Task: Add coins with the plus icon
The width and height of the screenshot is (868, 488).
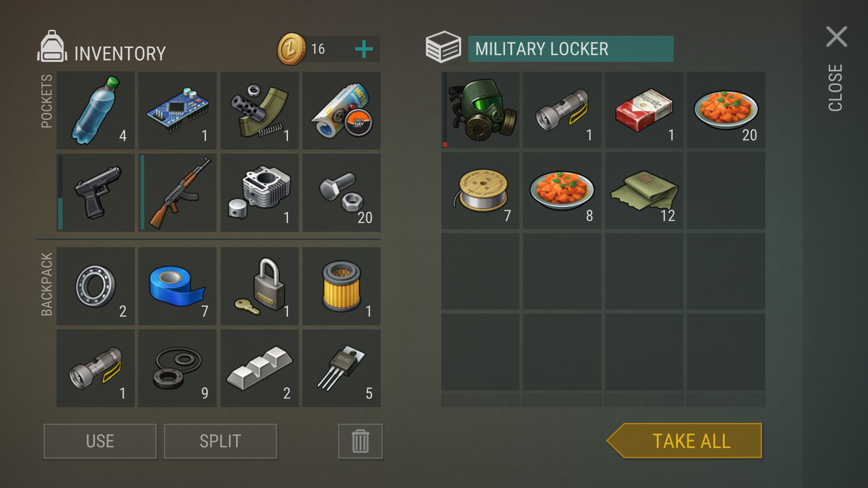Action: tap(364, 49)
